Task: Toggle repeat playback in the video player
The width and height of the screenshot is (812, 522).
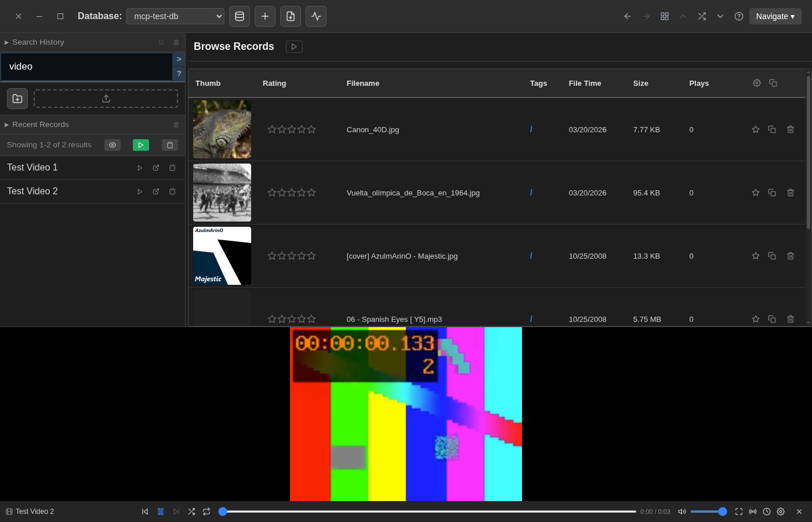Action: click(206, 512)
